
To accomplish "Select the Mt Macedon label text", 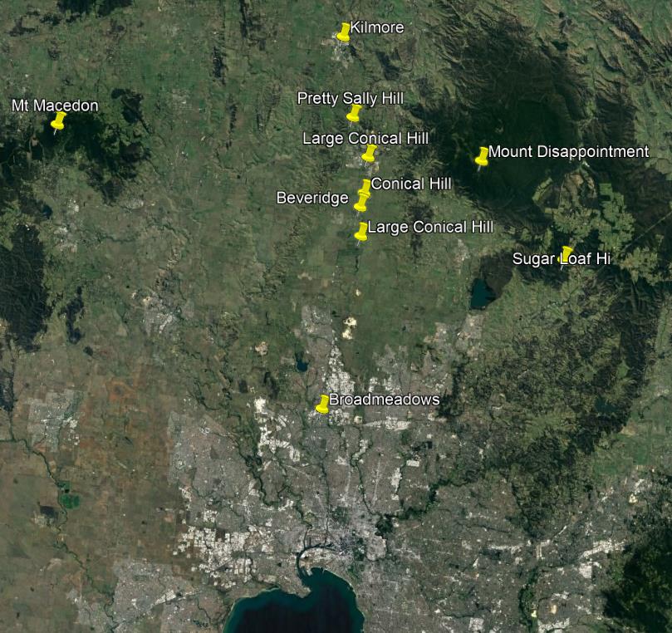I will click(55, 105).
